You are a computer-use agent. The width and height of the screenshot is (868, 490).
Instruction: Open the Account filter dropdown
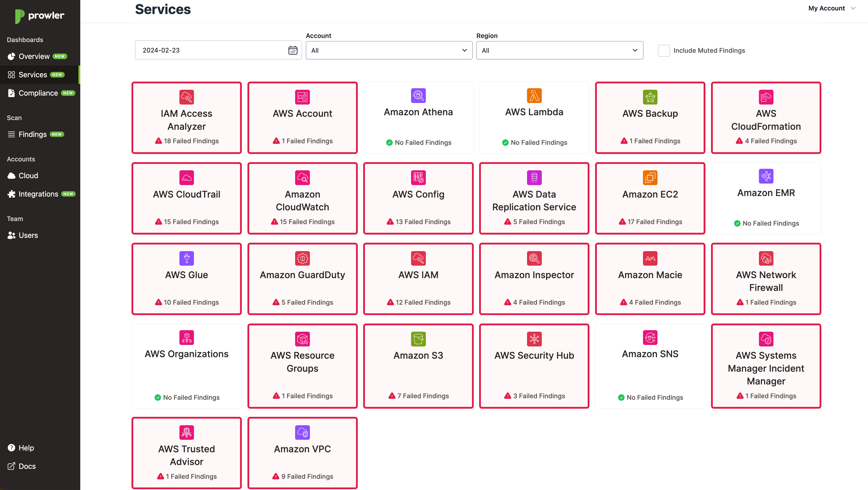(389, 50)
